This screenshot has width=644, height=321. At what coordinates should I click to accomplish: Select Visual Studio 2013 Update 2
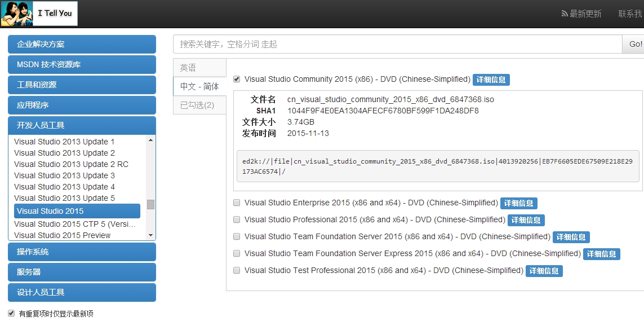[64, 153]
